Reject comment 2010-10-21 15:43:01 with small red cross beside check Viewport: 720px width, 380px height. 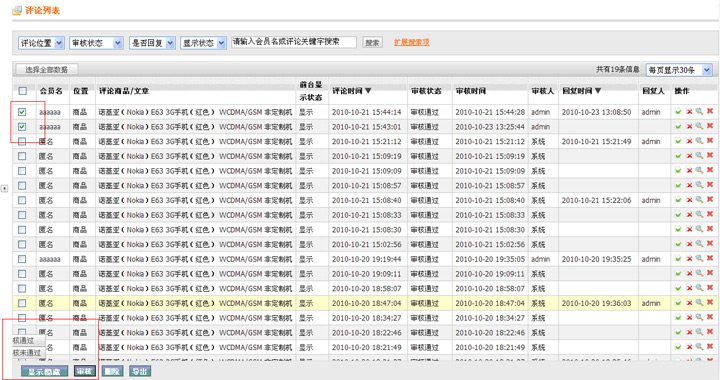point(689,126)
